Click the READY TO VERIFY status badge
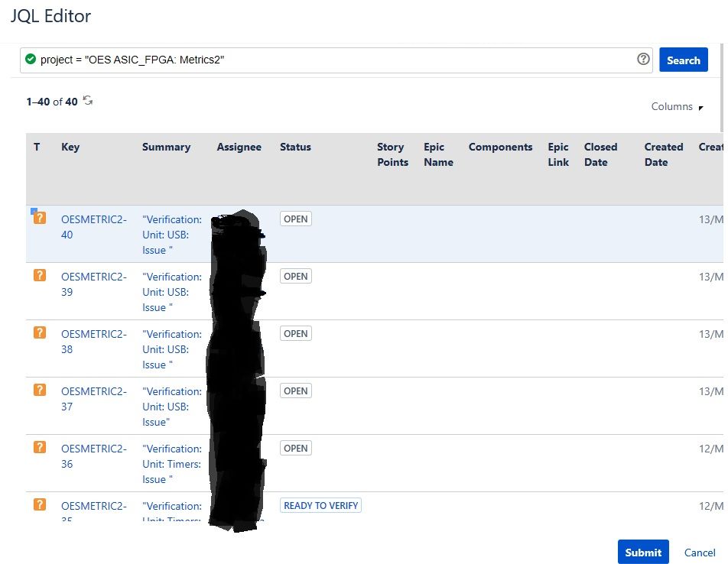Screen dimensions: 728x564 [x=321, y=506]
